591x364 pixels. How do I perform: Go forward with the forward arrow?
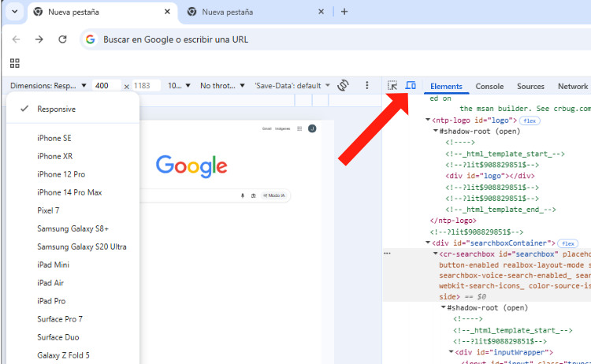point(39,39)
